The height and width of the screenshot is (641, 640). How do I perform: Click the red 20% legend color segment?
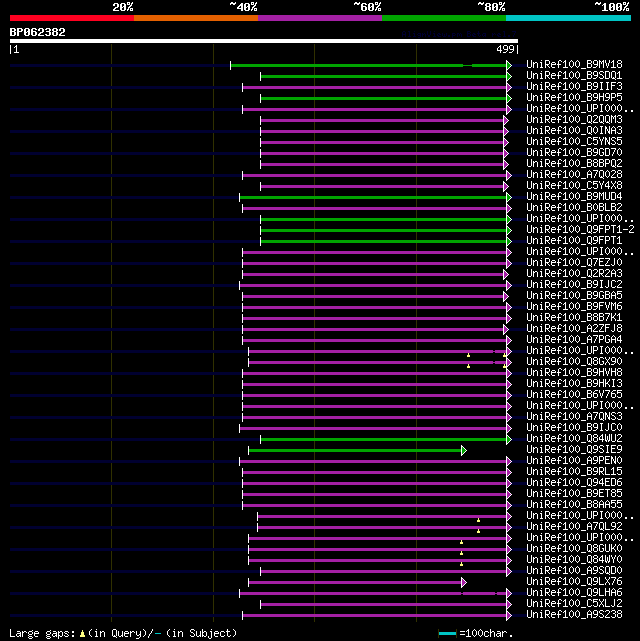[x=72, y=18]
